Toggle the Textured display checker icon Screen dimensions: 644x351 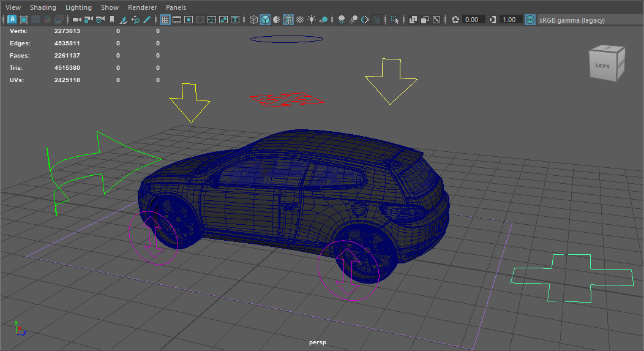300,20
